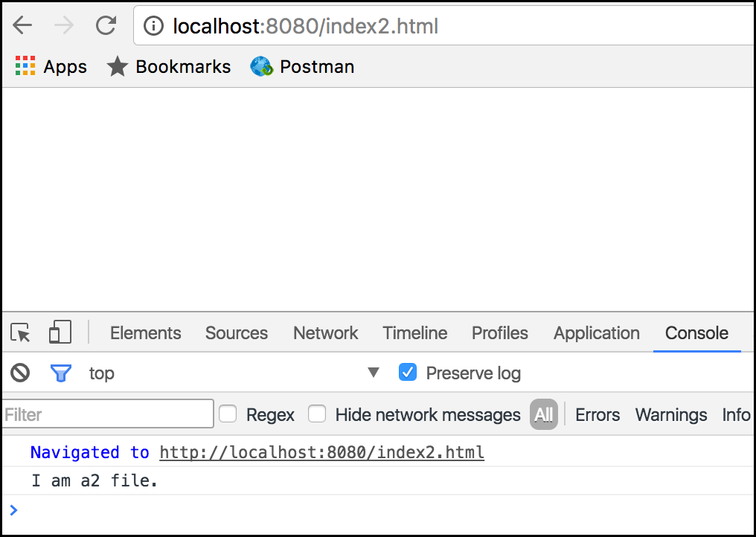Reload the page with the refresh icon

coord(106,26)
